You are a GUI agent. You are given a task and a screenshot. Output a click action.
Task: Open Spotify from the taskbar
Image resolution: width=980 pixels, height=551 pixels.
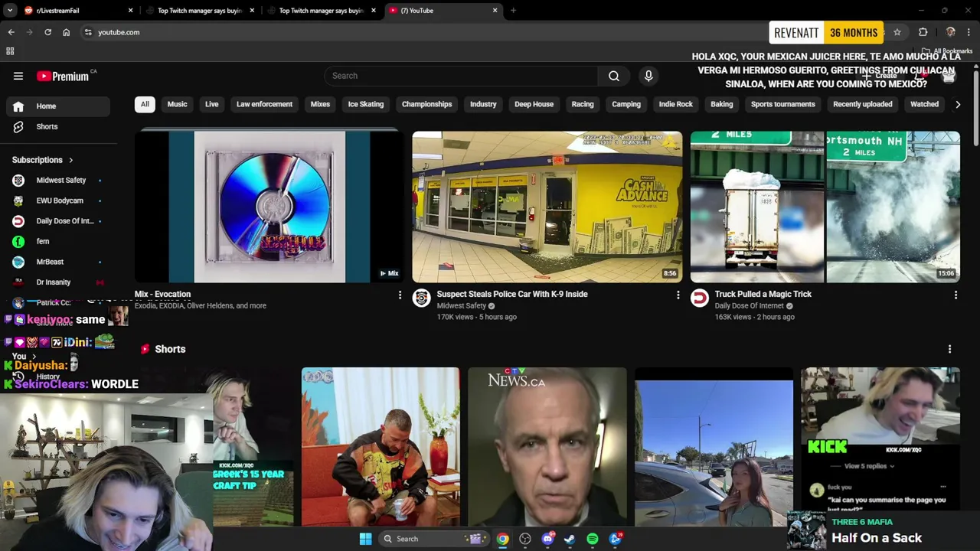point(593,539)
